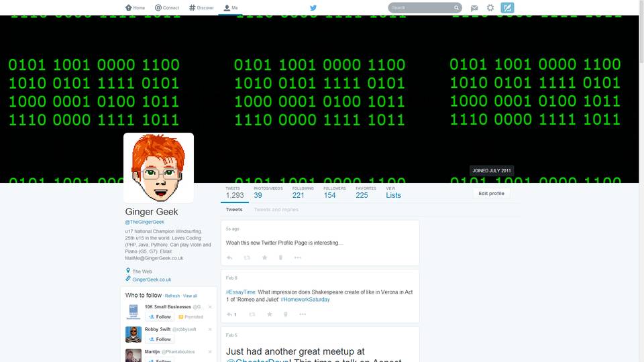This screenshot has height=362, width=644.
Task: Open the Followers count 154
Action: click(334, 193)
